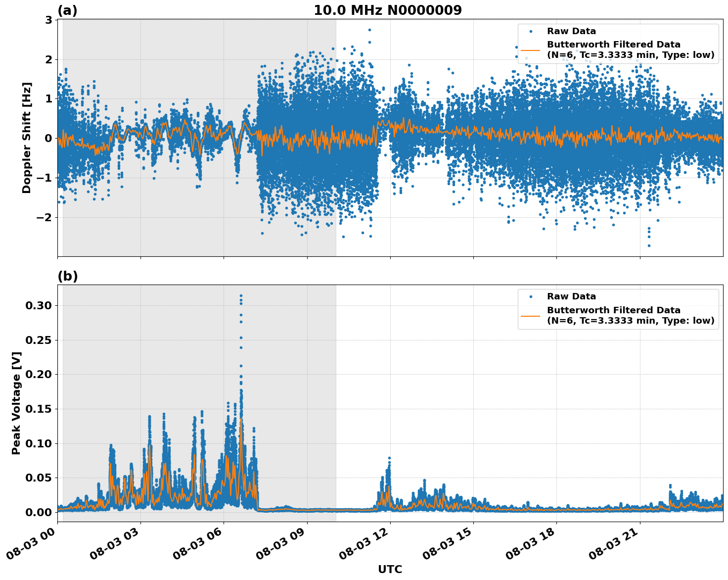Select the panel (a) label

[x=68, y=9]
